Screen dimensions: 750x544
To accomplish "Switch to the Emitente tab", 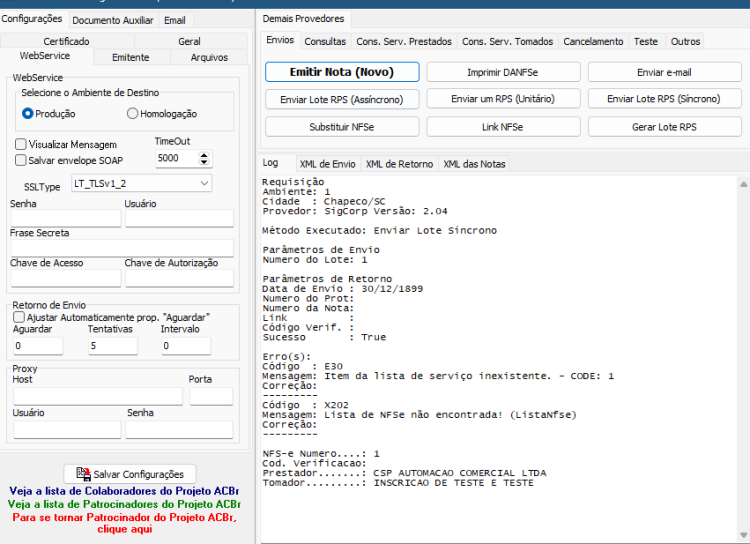I will click(131, 57).
